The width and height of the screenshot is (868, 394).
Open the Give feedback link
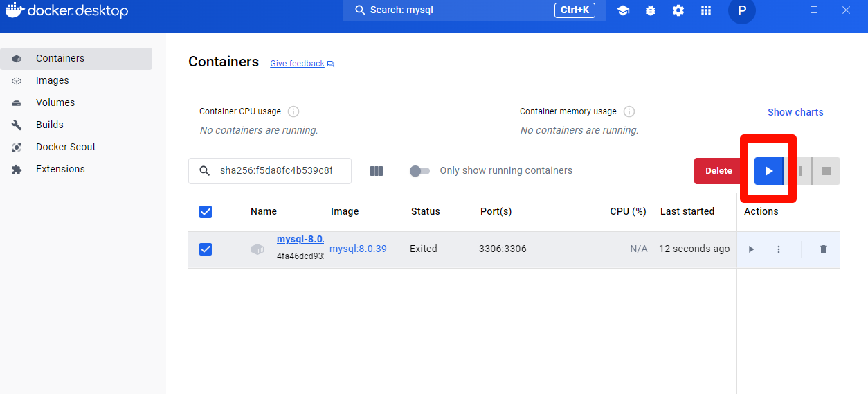[x=297, y=64]
